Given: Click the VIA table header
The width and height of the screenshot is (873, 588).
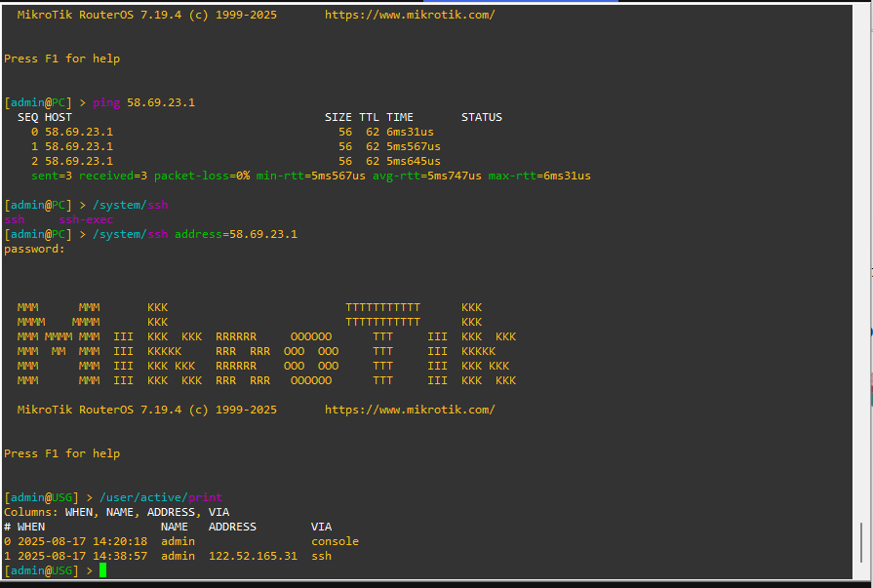Looking at the screenshot, I should tap(321, 527).
